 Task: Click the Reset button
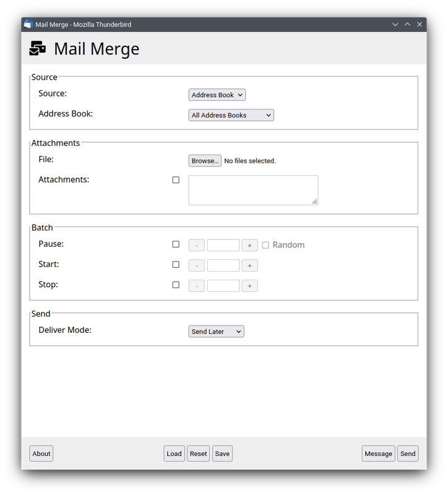[x=198, y=454]
